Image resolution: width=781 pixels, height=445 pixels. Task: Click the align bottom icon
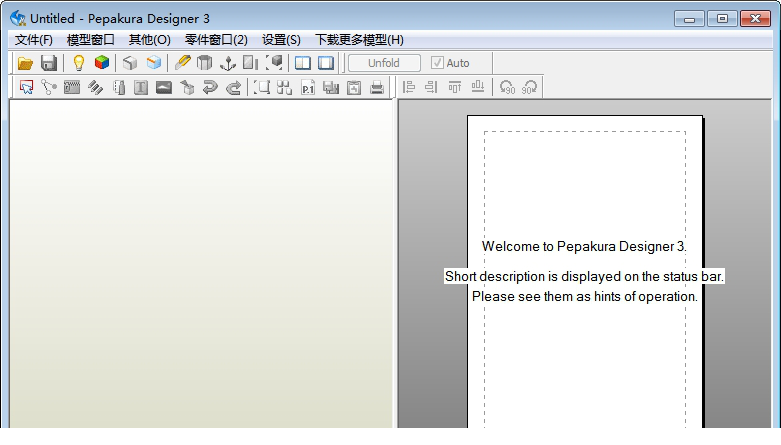(x=478, y=87)
